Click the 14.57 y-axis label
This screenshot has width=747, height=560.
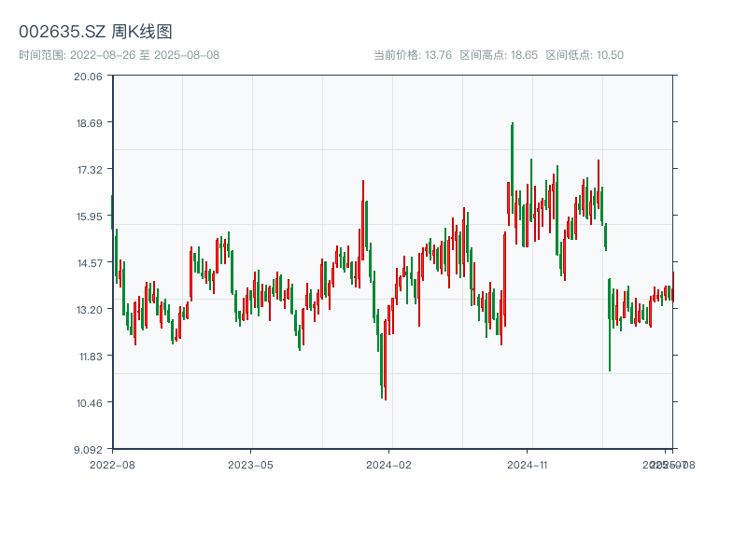point(90,263)
